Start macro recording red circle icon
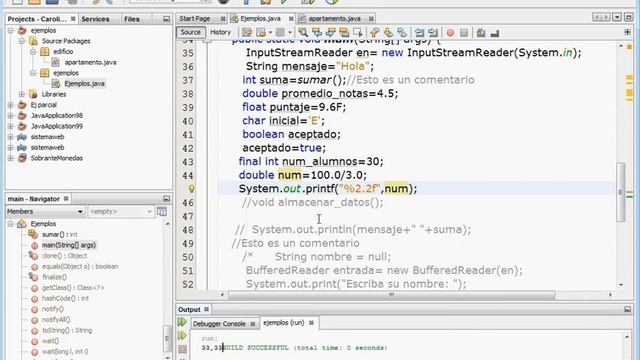 (x=450, y=33)
